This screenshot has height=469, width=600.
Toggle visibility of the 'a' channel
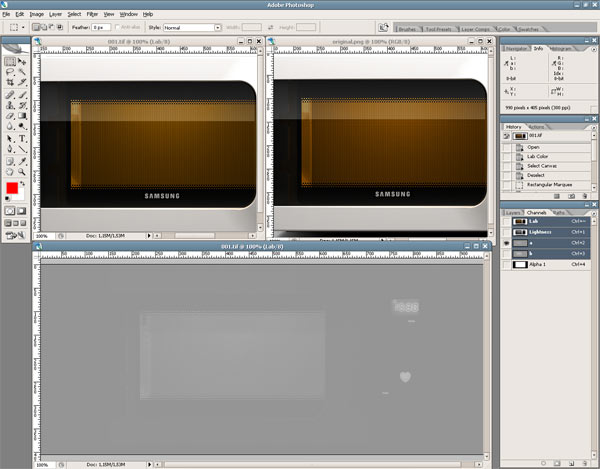click(x=506, y=243)
